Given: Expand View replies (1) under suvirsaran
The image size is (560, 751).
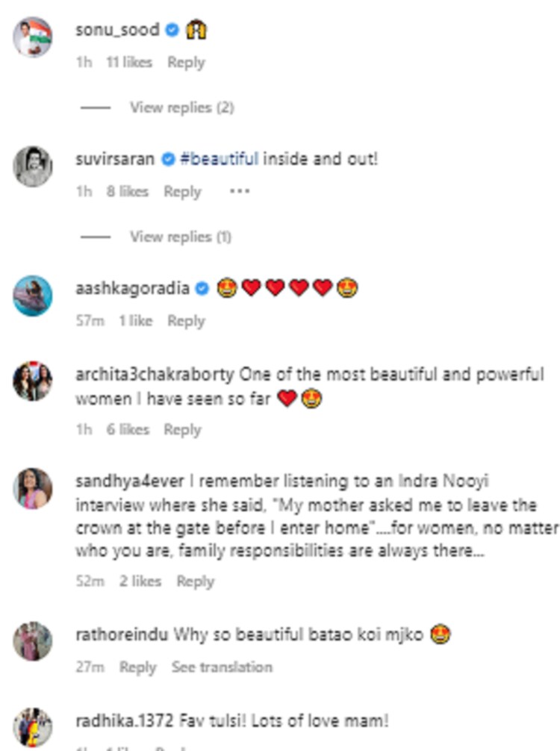Looking at the screenshot, I should [x=180, y=237].
